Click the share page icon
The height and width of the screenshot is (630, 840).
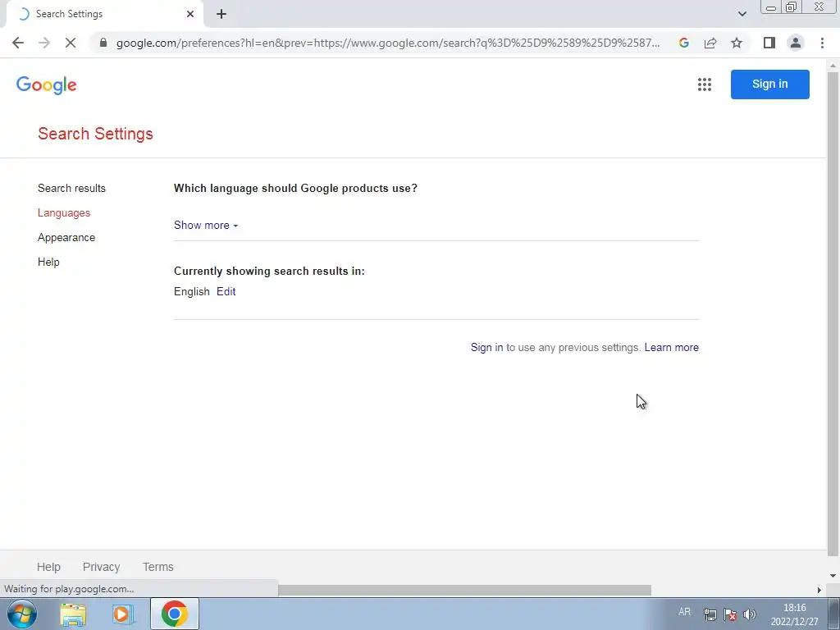[710, 43]
